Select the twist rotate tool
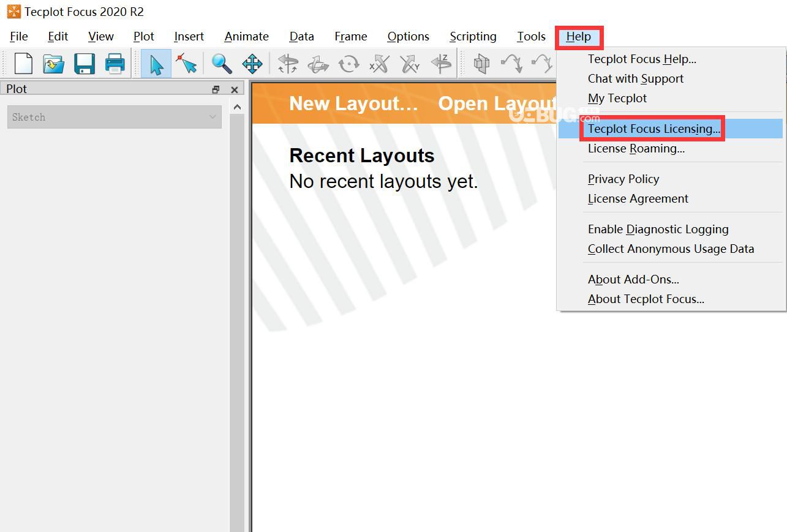Screen dimensions: 787x532 (348, 64)
